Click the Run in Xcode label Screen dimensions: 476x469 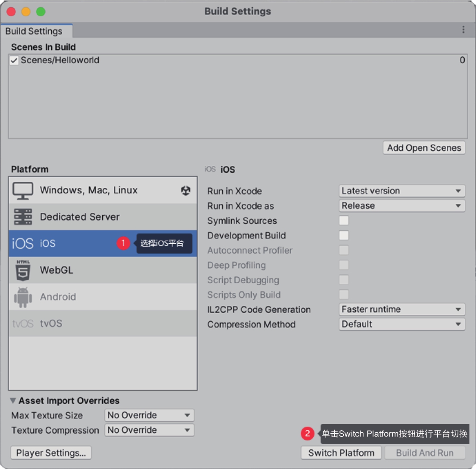click(x=234, y=191)
